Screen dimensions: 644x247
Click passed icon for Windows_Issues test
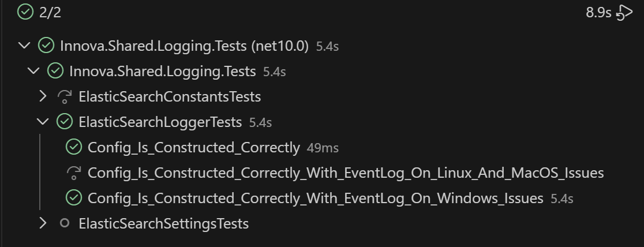tap(74, 198)
